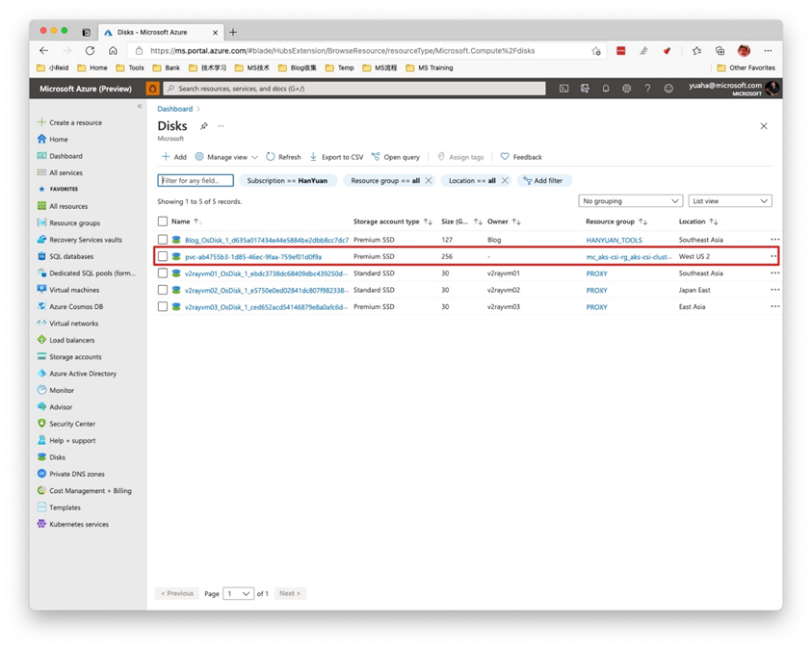This screenshot has height=649, width=812.
Task: Open Kubernetes services in sidebar
Action: click(x=79, y=524)
